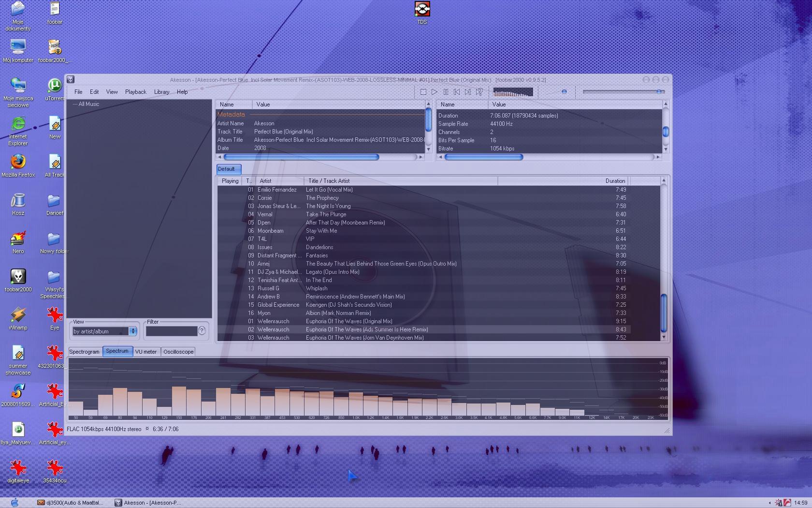
Task: Pause the current track
Action: tap(446, 92)
